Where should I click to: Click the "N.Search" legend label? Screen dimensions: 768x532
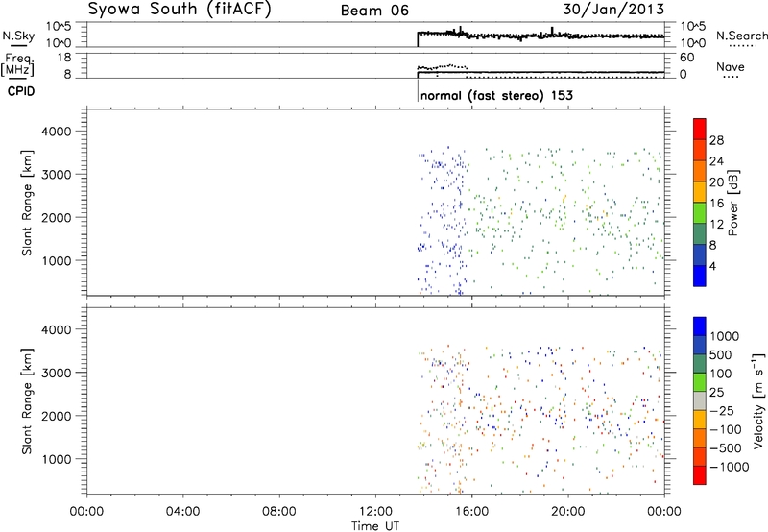pos(742,36)
